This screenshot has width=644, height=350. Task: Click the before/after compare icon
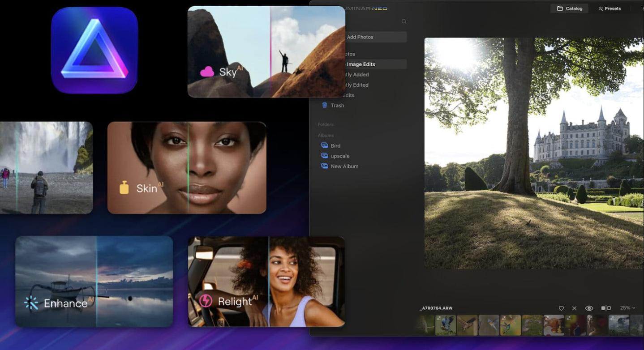[x=606, y=308]
